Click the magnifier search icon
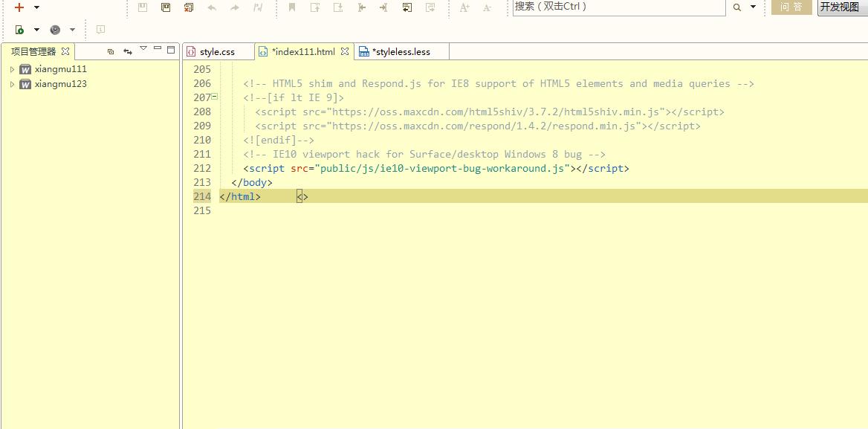This screenshot has width=868, height=429. (x=736, y=7)
